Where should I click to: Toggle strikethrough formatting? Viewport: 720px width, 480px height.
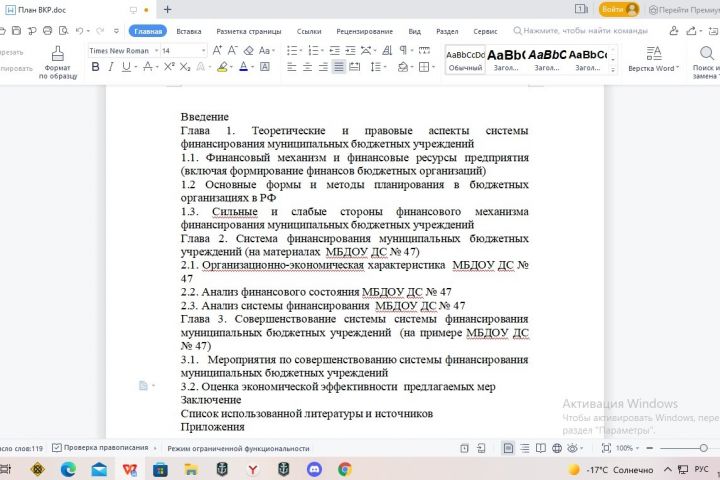147,67
